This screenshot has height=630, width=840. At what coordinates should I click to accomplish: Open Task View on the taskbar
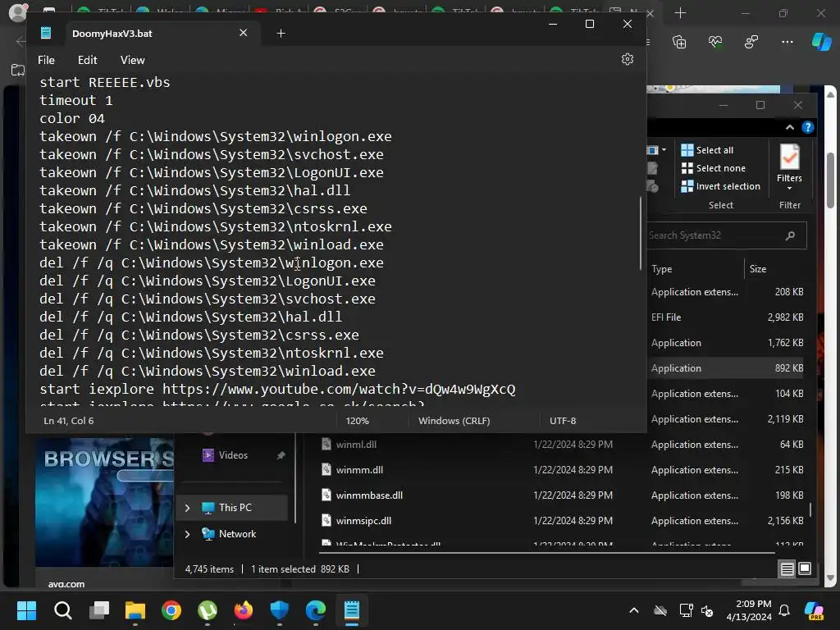99,610
